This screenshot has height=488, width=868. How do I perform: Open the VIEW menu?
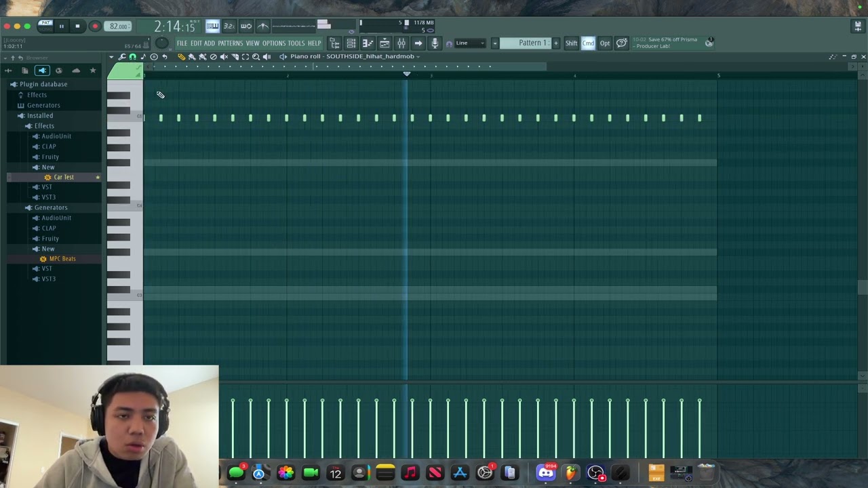(252, 43)
